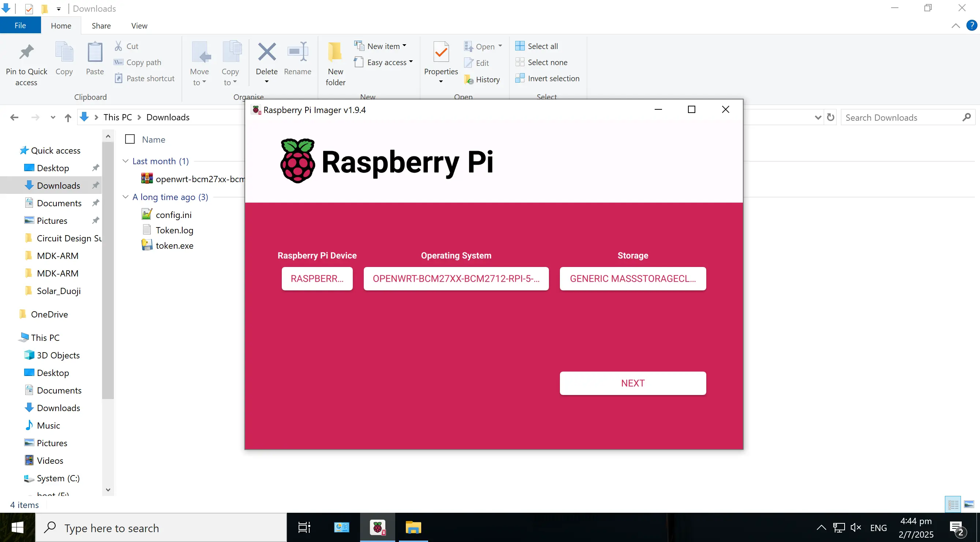Select the token.exe file
The image size is (980, 542).
[167, 246]
